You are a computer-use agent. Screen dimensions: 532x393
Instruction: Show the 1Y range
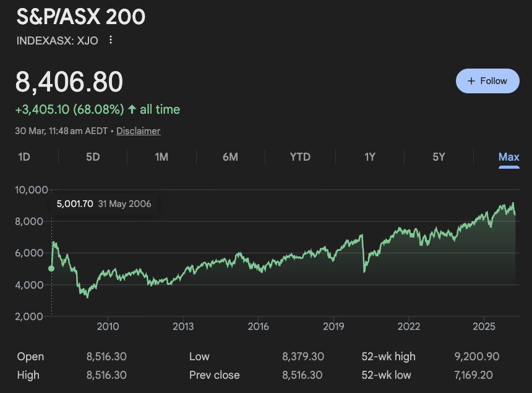click(370, 157)
